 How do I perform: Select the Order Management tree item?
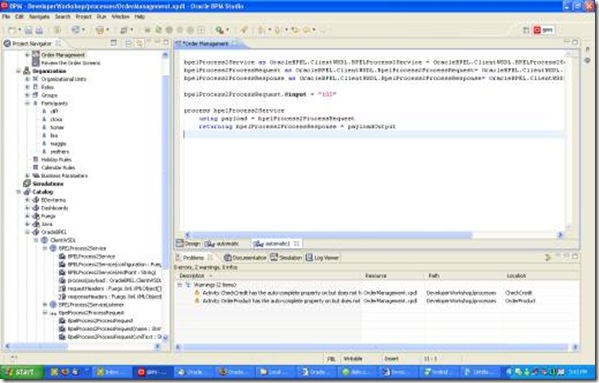[63, 55]
